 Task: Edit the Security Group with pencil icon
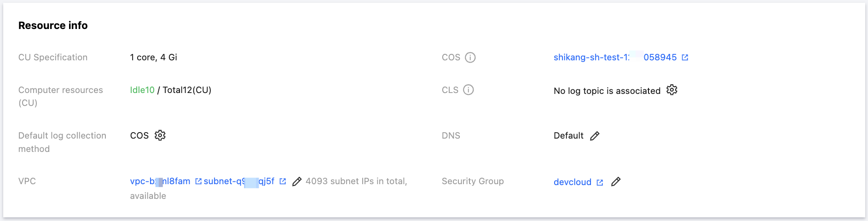pyautogui.click(x=616, y=182)
